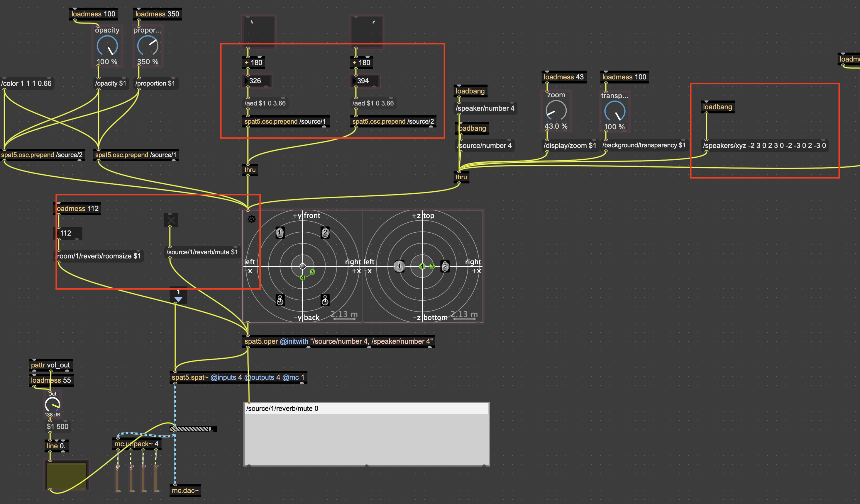The width and height of the screenshot is (860, 504).
Task: Click the gear icon in spat viewer
Action: pos(251,219)
